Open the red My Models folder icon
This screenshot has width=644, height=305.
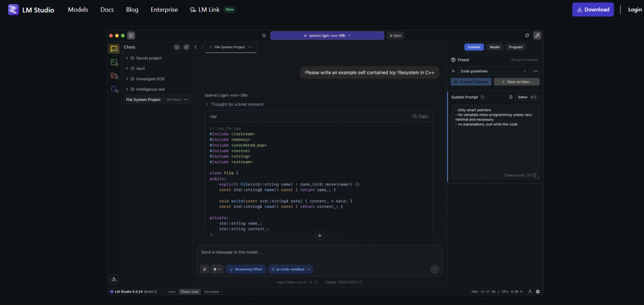click(114, 76)
